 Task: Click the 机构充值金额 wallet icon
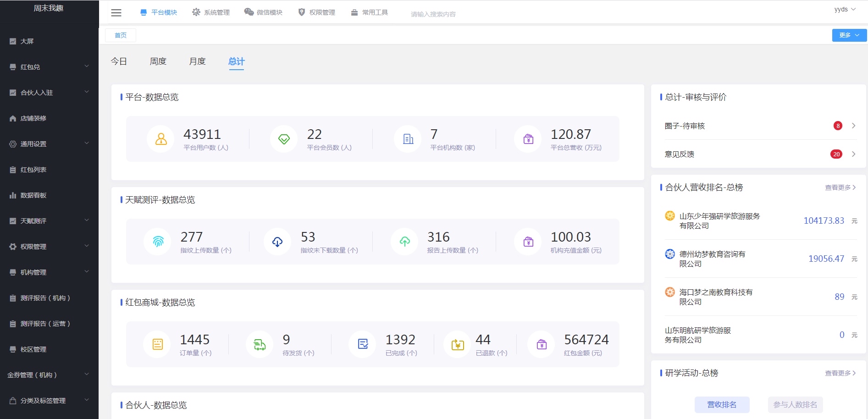[528, 242]
